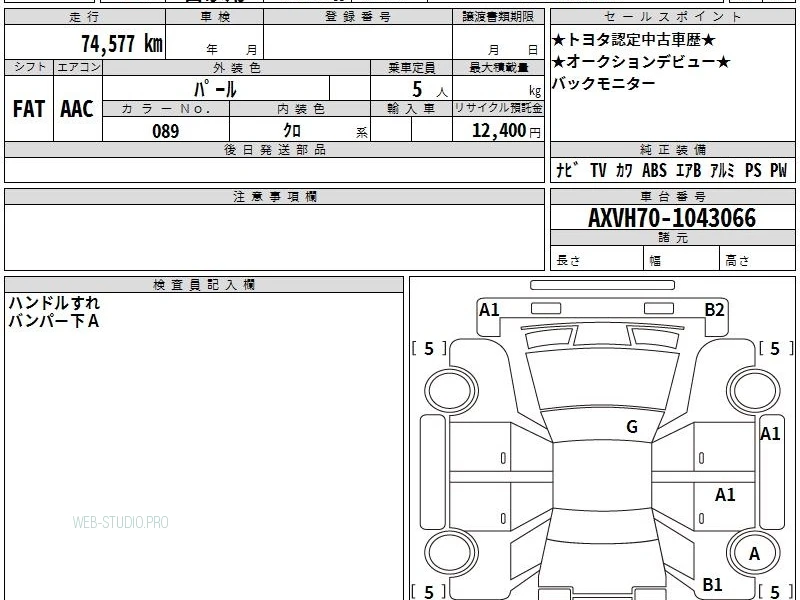Click the 高さ dimension label
Viewport: 800px width, 600px height.
pyautogui.click(x=737, y=261)
